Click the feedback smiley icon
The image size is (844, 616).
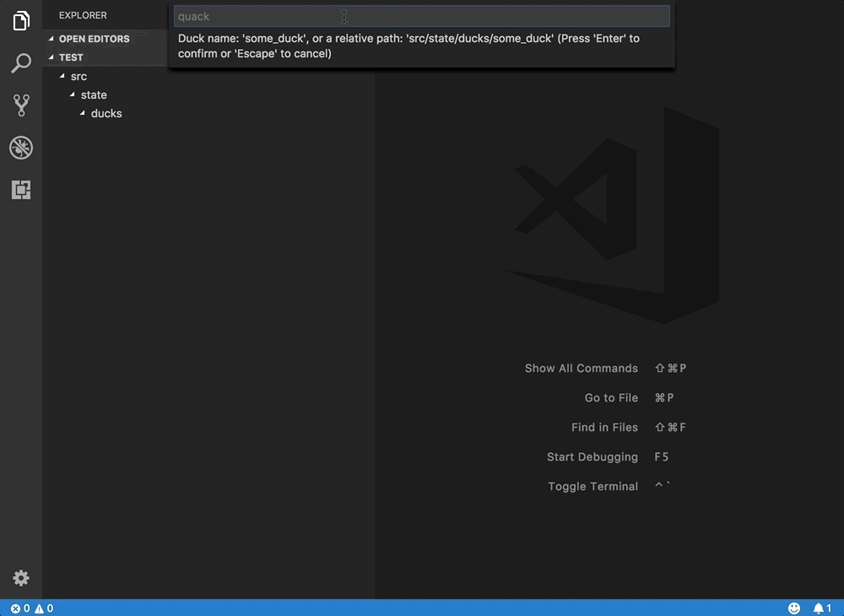coord(794,608)
